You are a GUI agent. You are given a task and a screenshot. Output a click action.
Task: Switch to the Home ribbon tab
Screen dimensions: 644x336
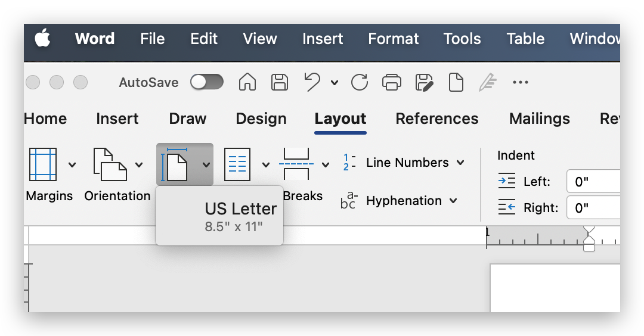pyautogui.click(x=45, y=119)
